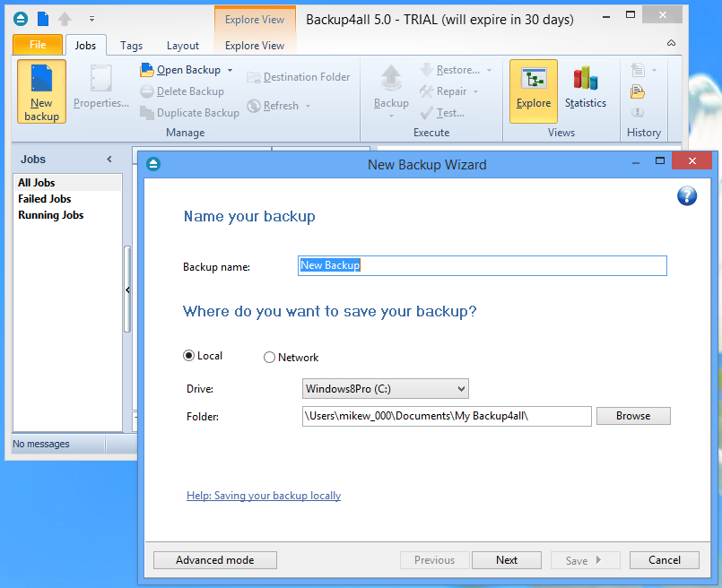This screenshot has width=722, height=588.
Task: Click the large Backup arrow icon
Action: pyautogui.click(x=391, y=77)
